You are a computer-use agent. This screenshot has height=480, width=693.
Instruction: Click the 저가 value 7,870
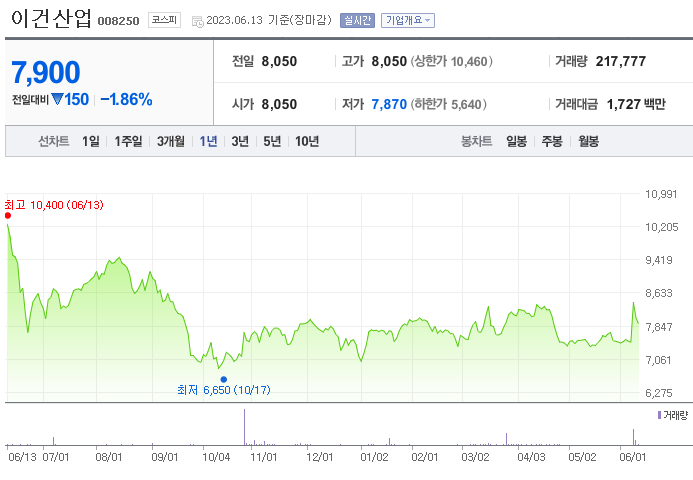coord(389,104)
